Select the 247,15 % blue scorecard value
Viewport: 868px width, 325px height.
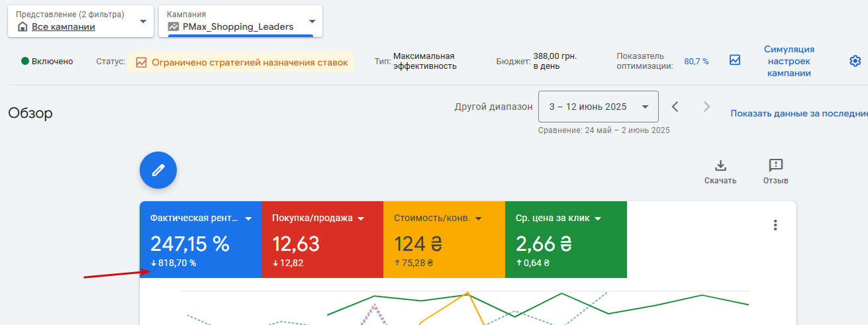point(190,244)
